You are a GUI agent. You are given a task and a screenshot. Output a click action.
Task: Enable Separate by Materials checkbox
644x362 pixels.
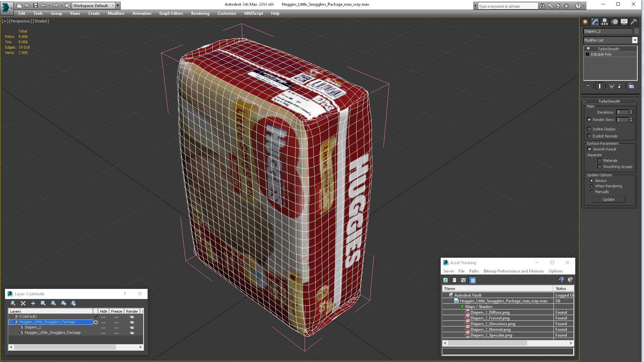tap(599, 161)
